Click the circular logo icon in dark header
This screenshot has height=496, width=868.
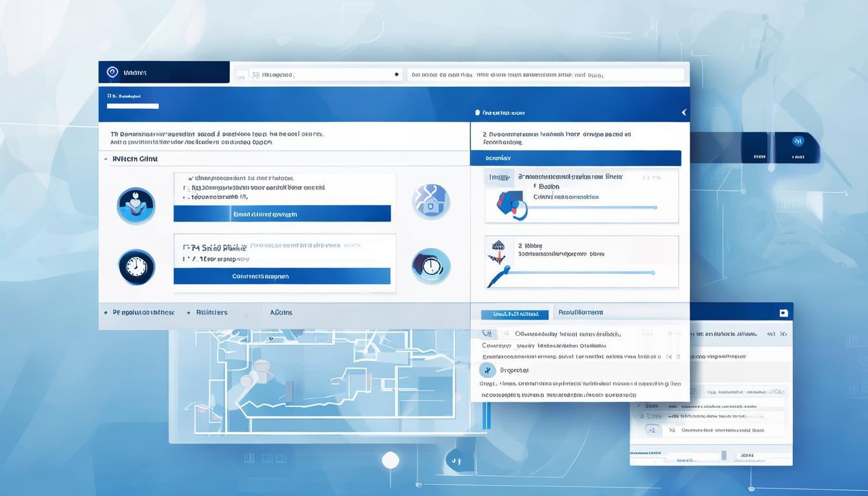112,72
